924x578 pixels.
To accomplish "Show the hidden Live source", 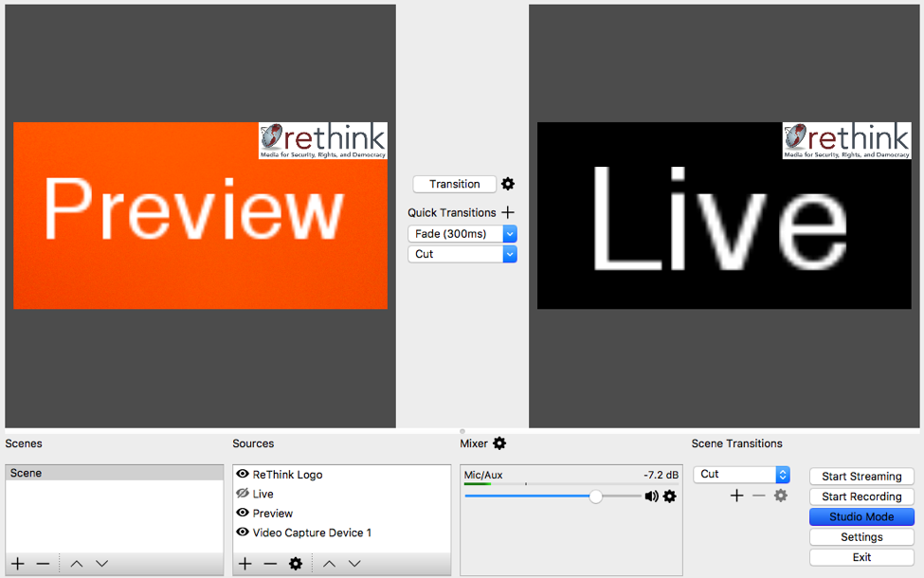I will pos(243,494).
